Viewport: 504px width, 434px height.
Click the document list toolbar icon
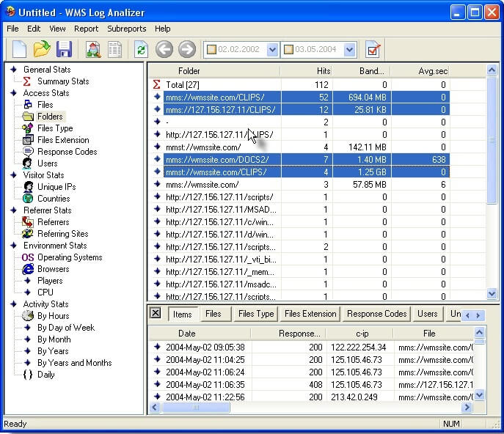(x=114, y=50)
